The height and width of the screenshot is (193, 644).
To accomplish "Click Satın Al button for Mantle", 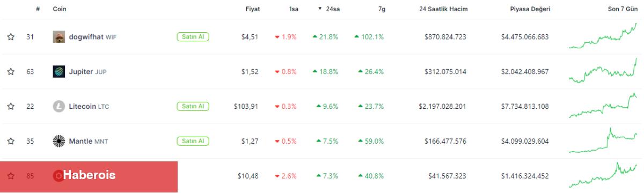I will [193, 142].
